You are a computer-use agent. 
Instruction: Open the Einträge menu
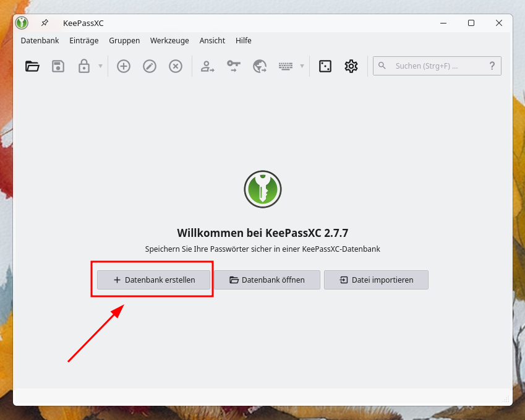83,41
